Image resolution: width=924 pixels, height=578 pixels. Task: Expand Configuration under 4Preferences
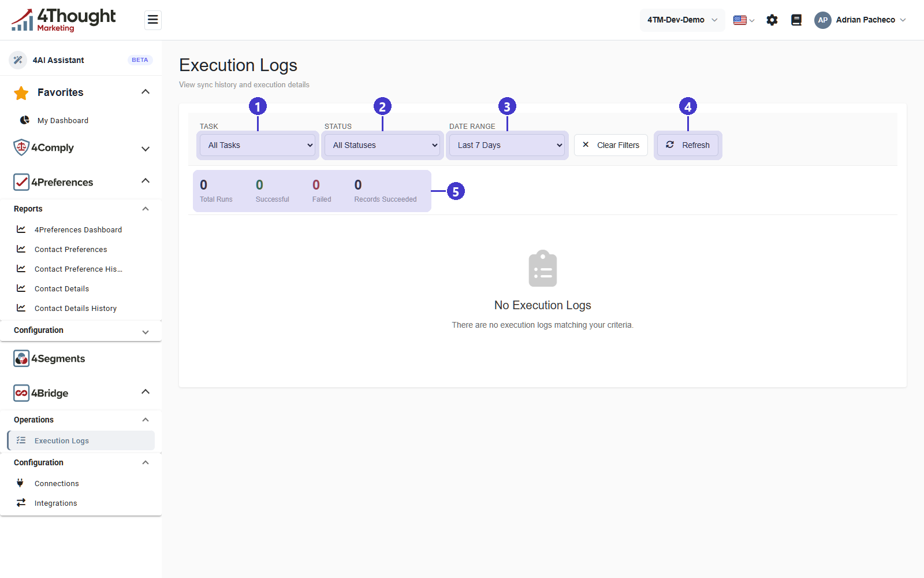[146, 332]
